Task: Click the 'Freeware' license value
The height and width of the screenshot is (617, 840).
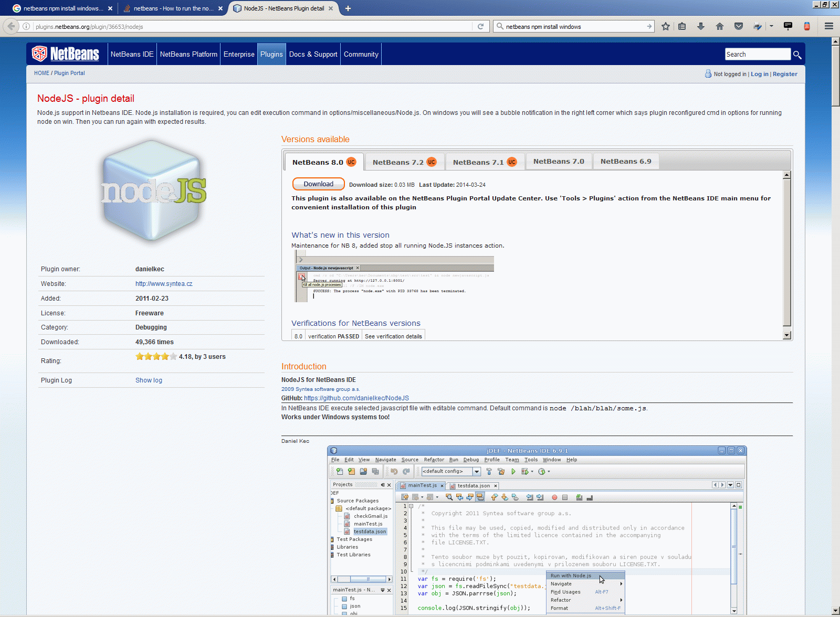Action: coord(150,313)
